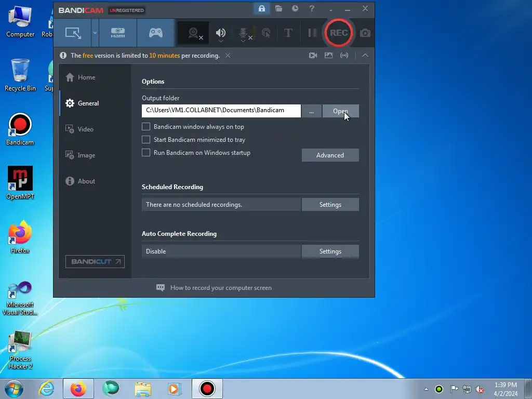Enable Bandicam window always on top

146,127
